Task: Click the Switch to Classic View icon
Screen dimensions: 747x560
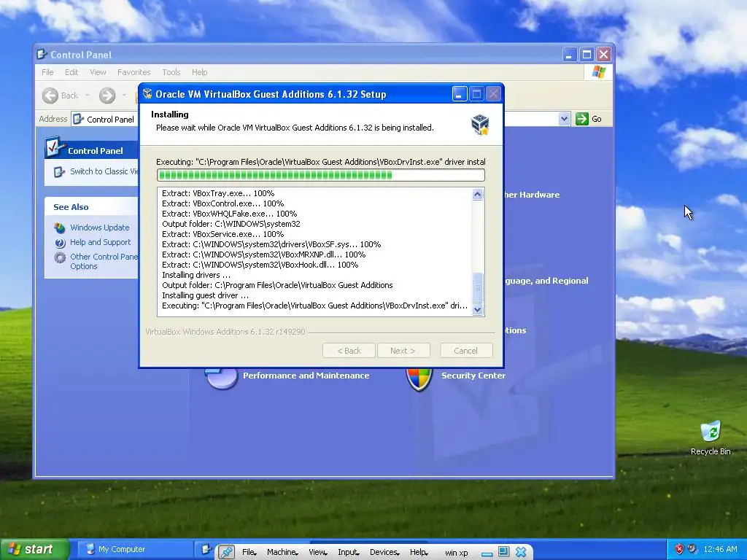Action: [59, 171]
